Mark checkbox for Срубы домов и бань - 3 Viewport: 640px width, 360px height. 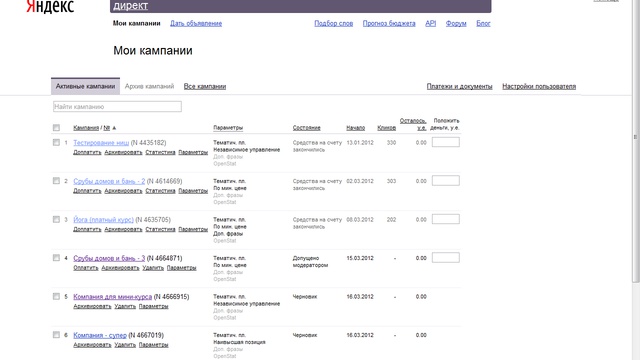[56, 258]
